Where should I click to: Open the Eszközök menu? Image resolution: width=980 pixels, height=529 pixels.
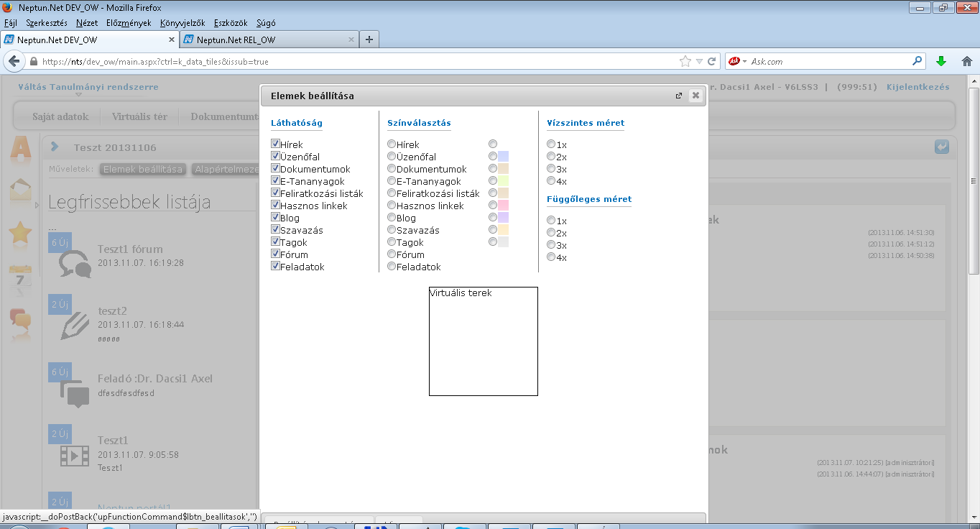(x=231, y=23)
